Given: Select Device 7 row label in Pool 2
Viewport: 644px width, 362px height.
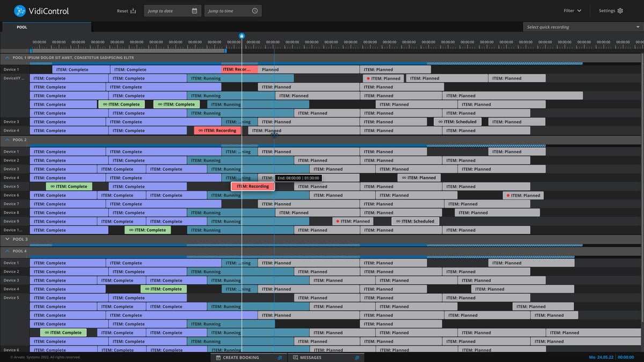Looking at the screenshot, I should coord(11,204).
